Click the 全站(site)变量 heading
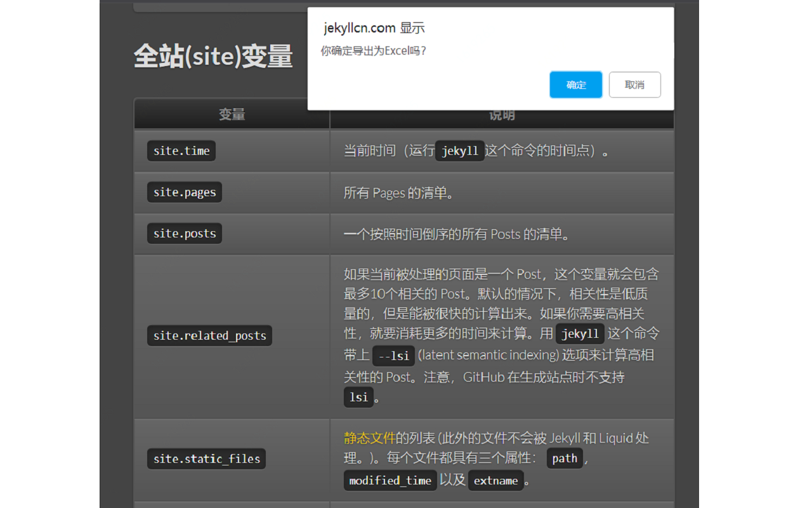Screen dimensions: 812x508 click(x=213, y=57)
